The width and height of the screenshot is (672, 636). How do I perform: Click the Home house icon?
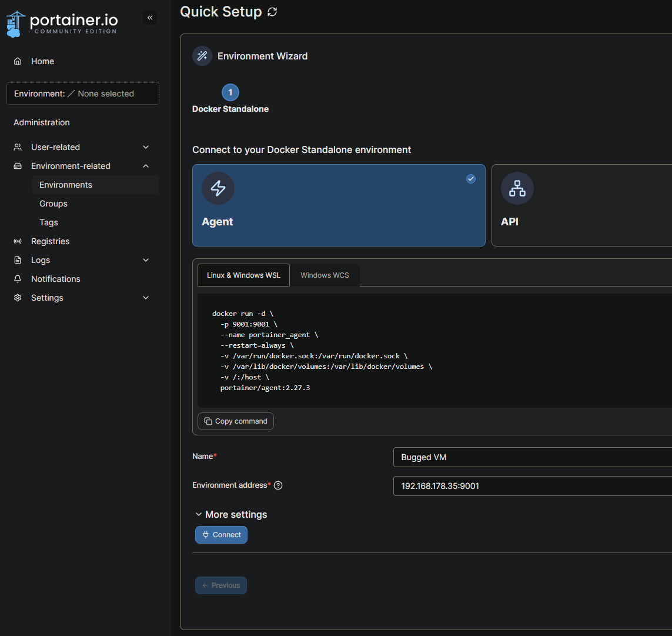point(18,61)
